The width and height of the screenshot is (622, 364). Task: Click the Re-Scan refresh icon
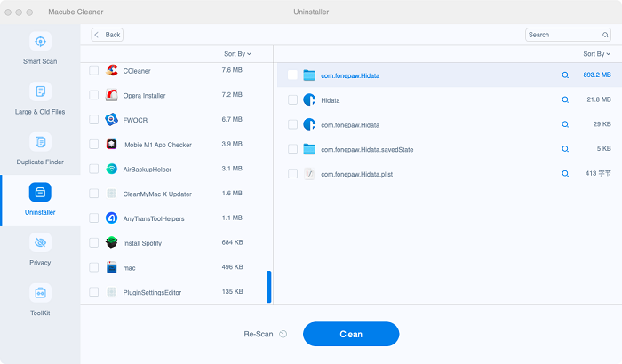tap(283, 335)
